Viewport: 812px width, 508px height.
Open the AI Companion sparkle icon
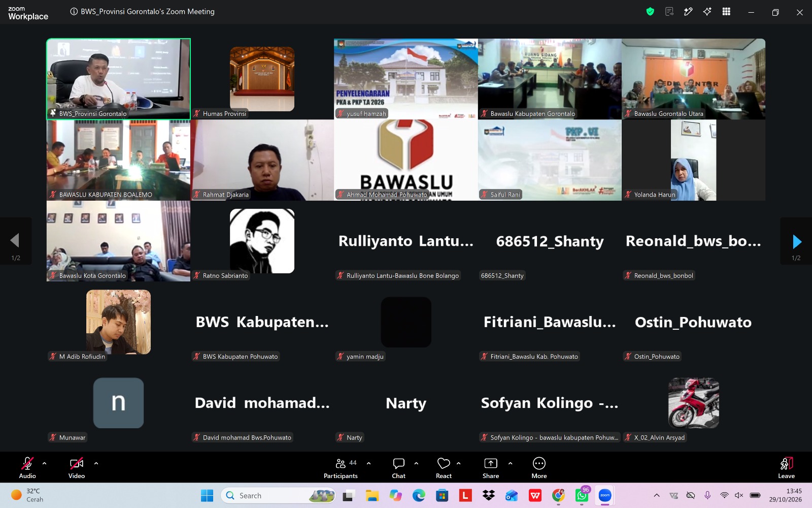click(707, 12)
